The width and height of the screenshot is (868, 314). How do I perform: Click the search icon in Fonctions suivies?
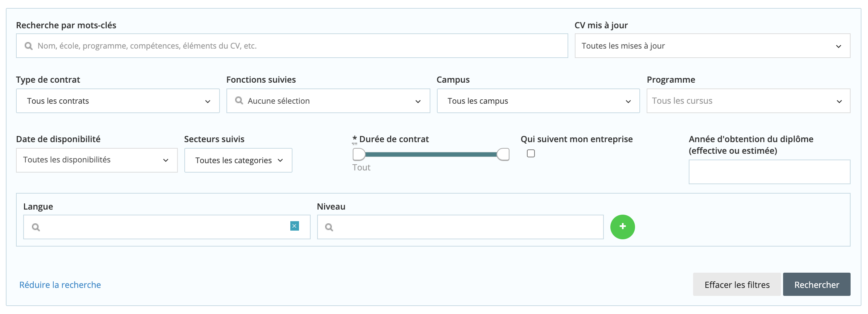point(239,100)
